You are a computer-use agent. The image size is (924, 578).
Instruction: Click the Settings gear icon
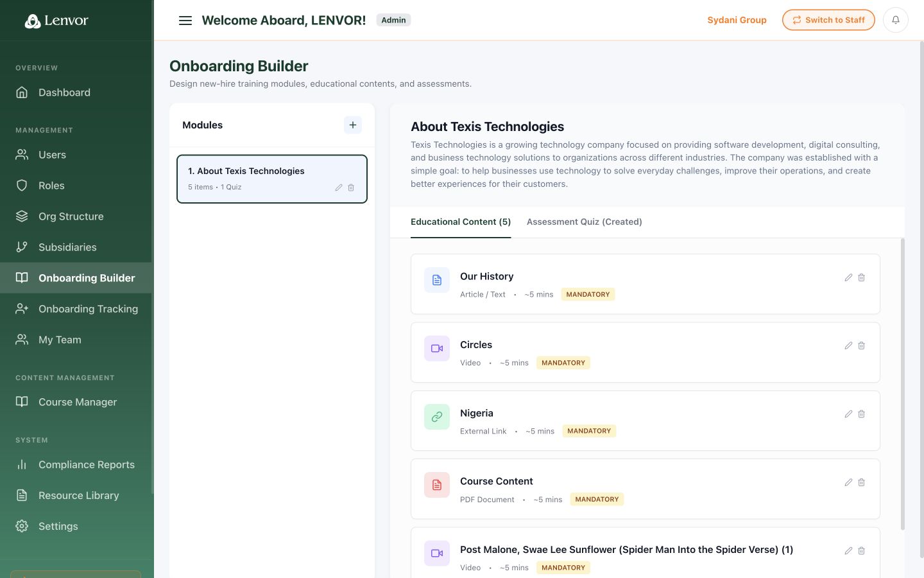point(22,526)
